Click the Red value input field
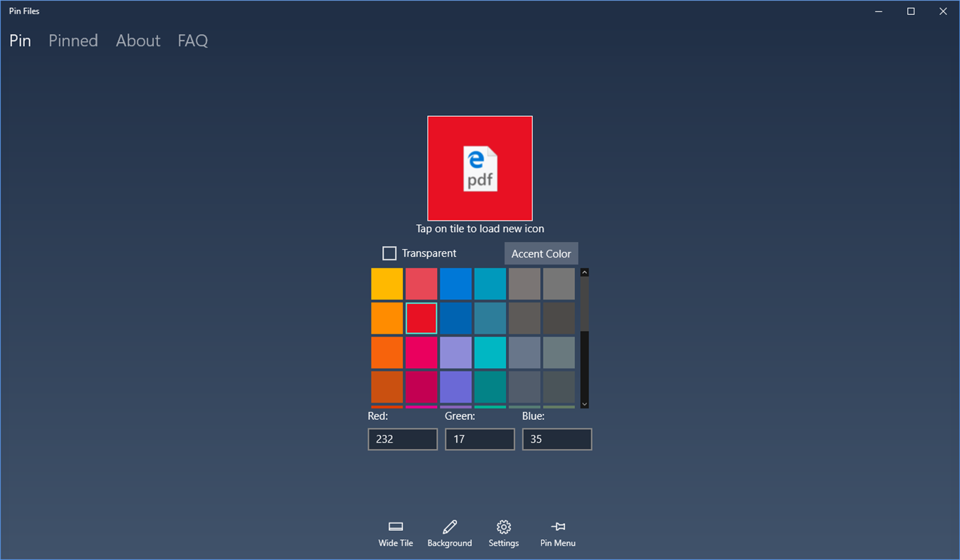 coord(402,439)
